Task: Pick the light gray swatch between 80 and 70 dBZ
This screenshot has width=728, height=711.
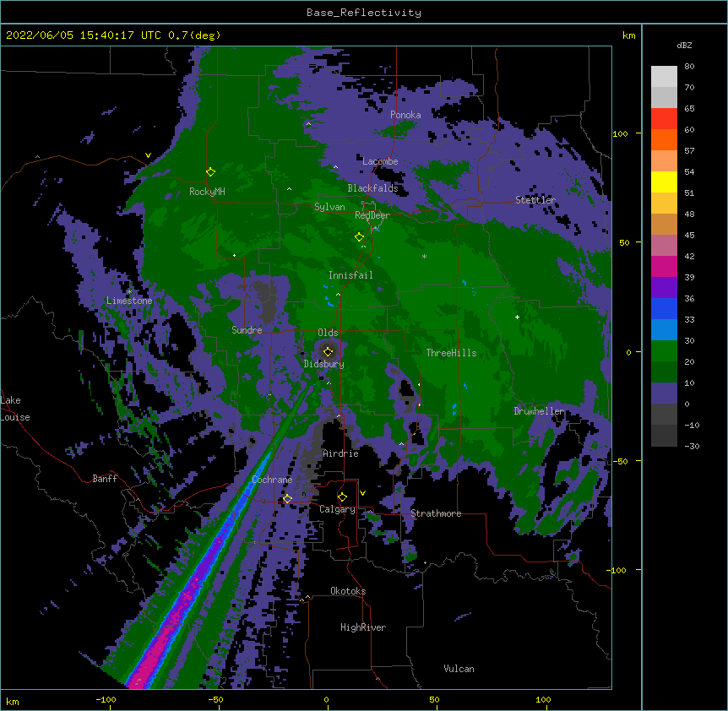Action: (664, 77)
